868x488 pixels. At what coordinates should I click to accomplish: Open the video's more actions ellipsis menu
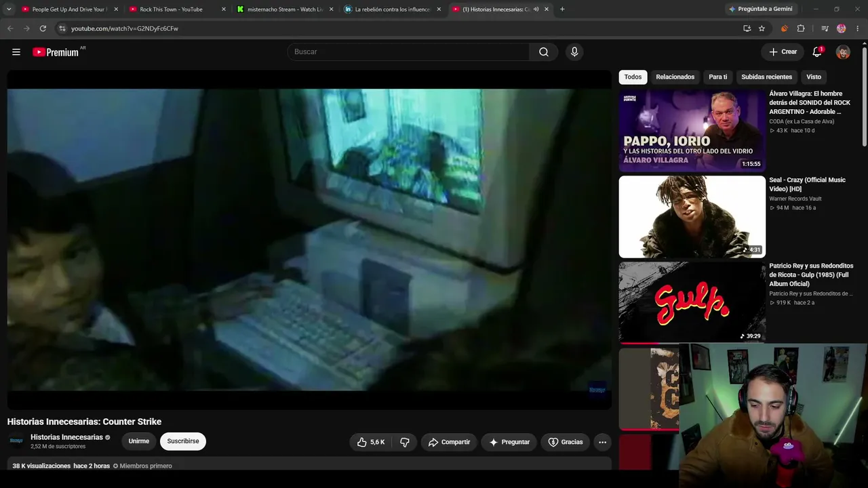[x=602, y=442]
